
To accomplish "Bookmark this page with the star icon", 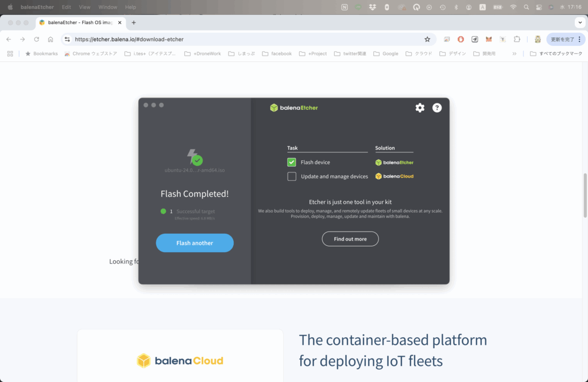I will click(x=427, y=39).
